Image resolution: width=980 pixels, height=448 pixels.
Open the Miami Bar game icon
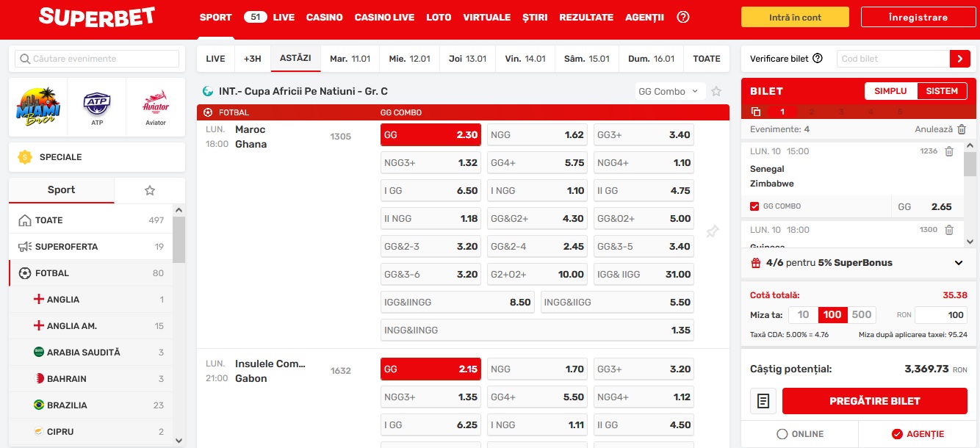pos(38,107)
